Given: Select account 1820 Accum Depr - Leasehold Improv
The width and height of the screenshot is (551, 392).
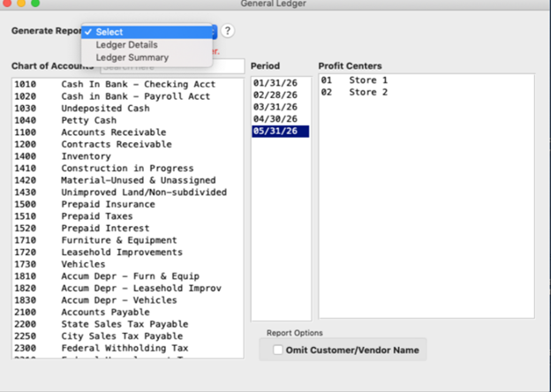Looking at the screenshot, I should coord(127,288).
